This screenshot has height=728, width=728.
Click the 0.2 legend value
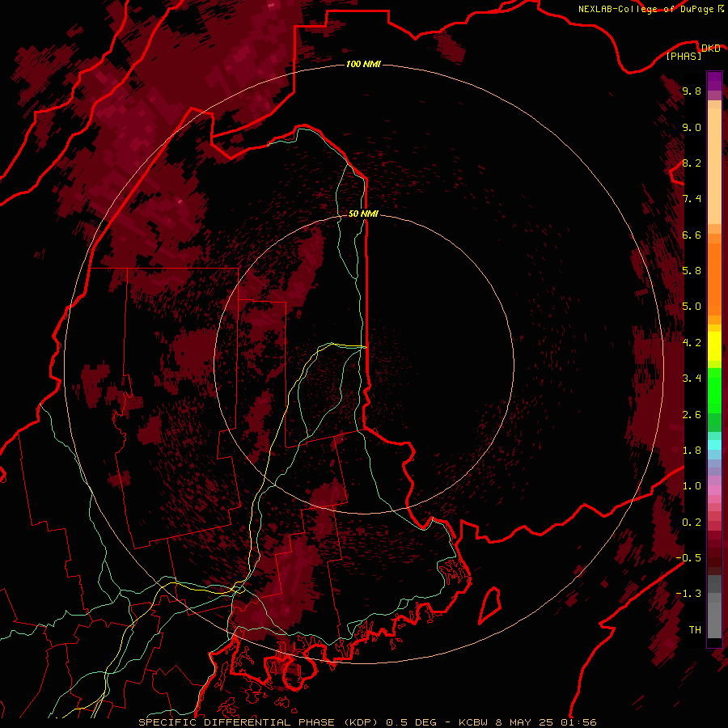(x=692, y=522)
